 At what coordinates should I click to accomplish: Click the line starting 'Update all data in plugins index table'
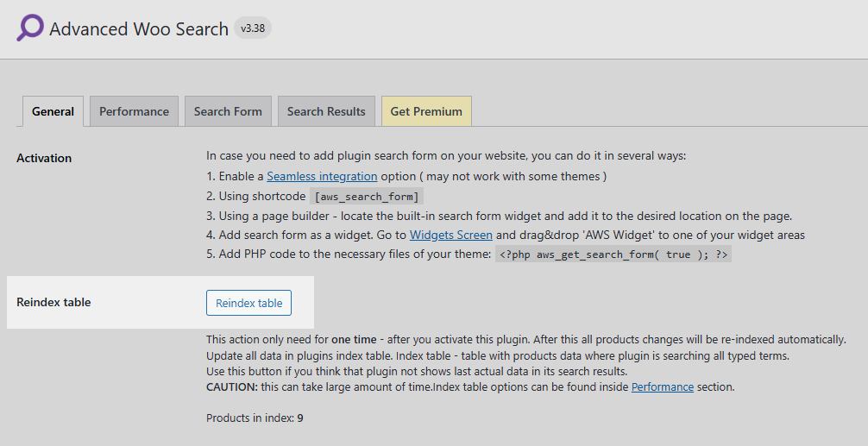[x=498, y=355]
